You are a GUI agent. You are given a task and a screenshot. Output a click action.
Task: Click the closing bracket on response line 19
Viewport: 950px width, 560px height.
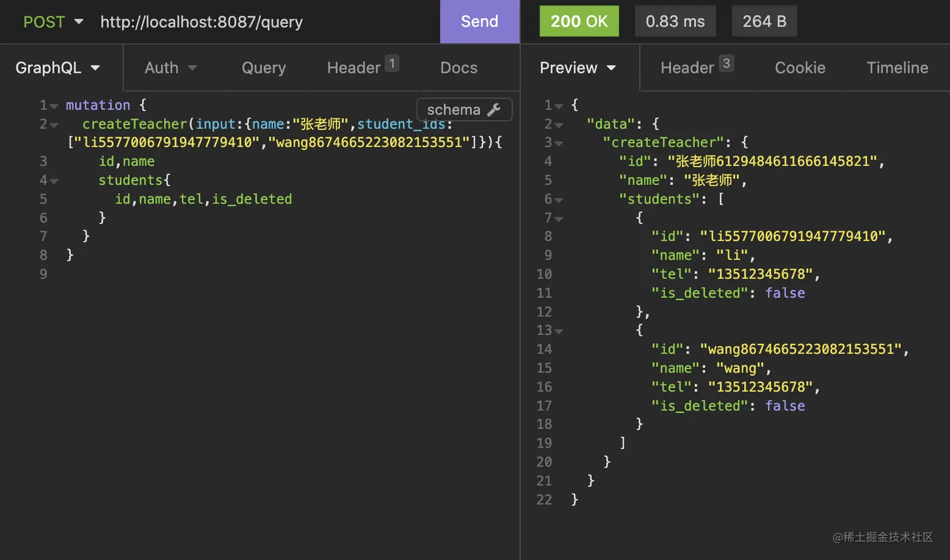[x=623, y=443]
